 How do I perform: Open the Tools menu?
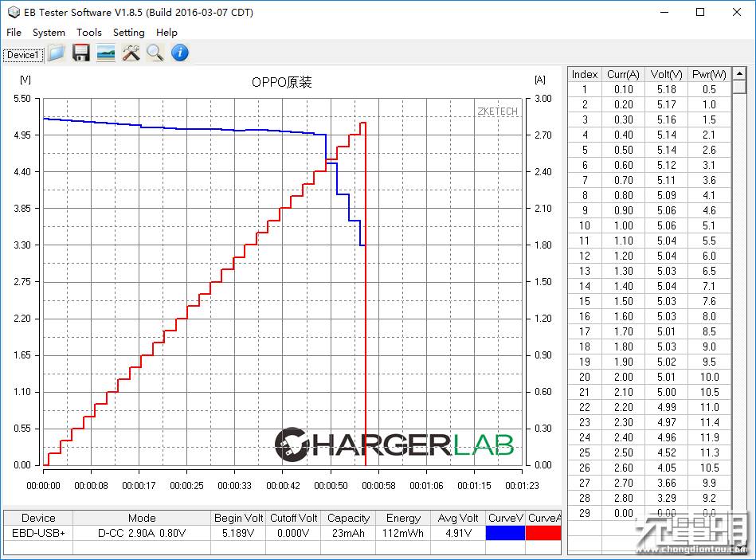point(88,33)
